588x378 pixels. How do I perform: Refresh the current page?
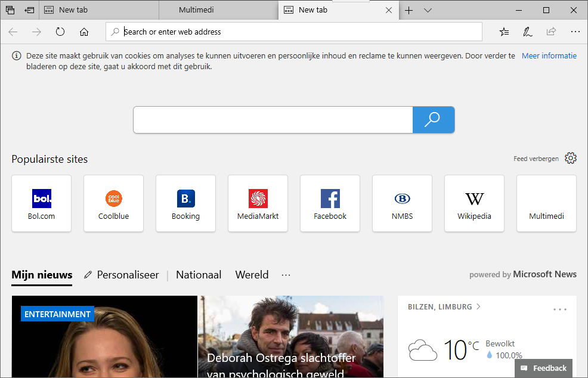[60, 32]
